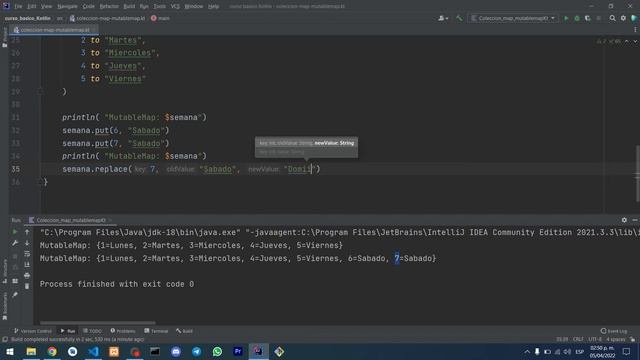Viewport: 640px width, 360px height.
Task: Open the Build tool window tab
Action: (184, 331)
